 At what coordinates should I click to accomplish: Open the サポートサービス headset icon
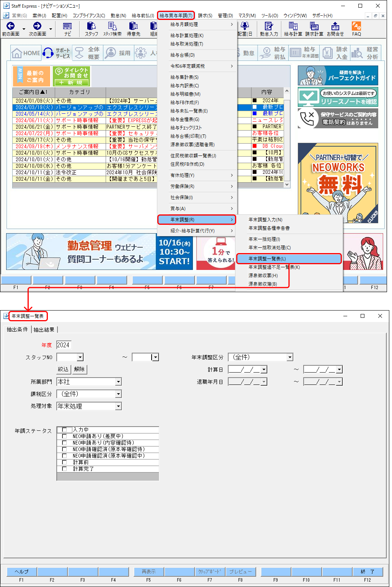point(56,53)
